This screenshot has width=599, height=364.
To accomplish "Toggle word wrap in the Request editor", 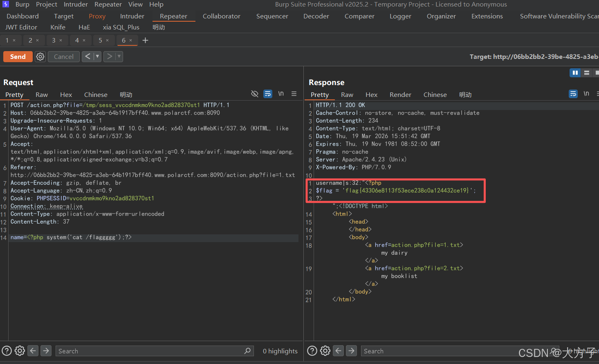I will [268, 94].
